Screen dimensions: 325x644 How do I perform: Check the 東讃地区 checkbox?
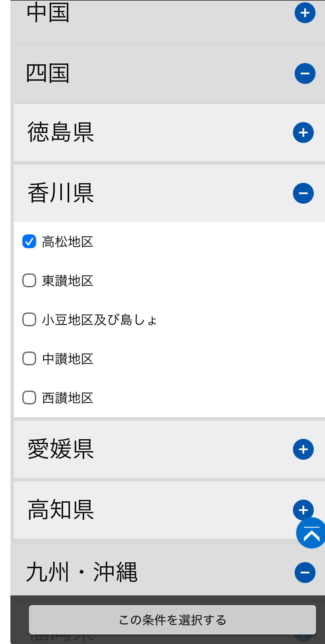tap(29, 281)
